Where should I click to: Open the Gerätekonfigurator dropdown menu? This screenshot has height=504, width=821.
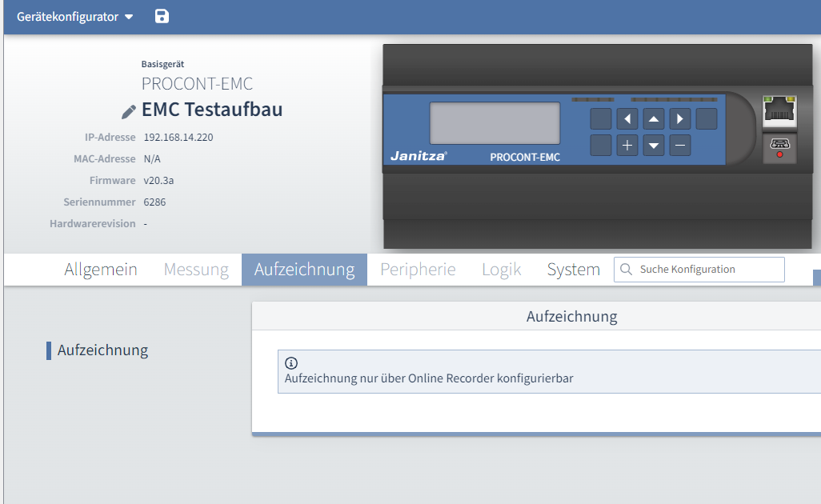pos(75,17)
